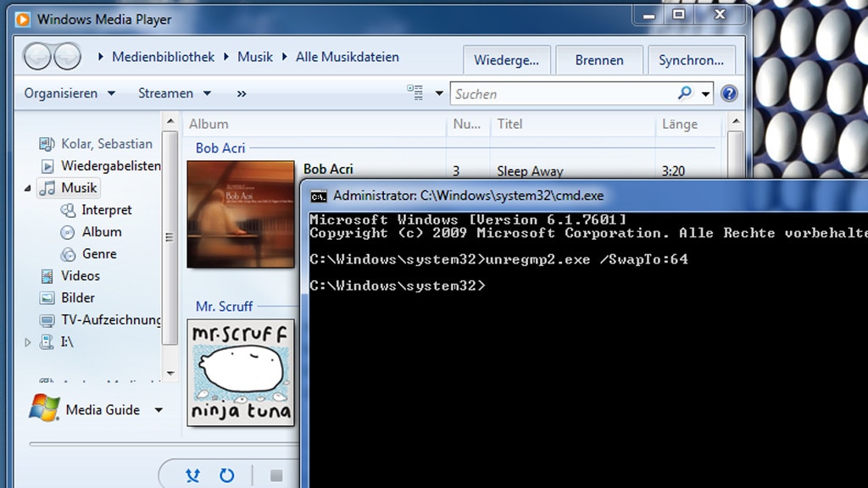Click the Bilder picture icon

(47, 298)
